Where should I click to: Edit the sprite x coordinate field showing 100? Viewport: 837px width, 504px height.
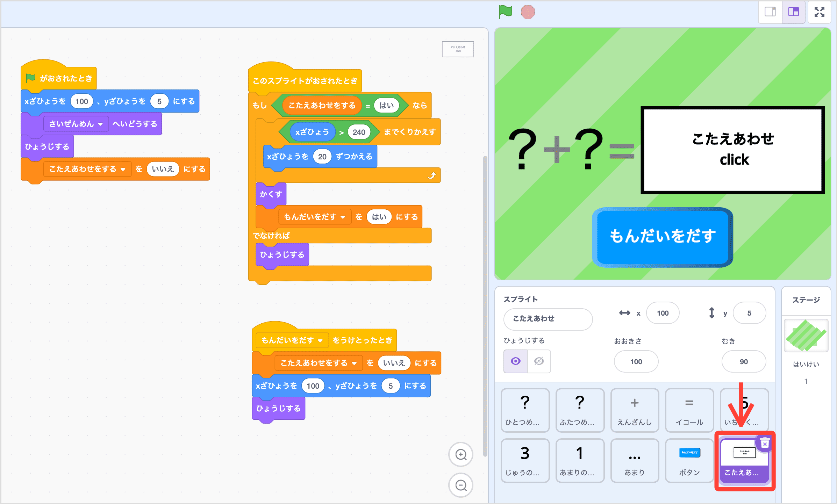[662, 313]
